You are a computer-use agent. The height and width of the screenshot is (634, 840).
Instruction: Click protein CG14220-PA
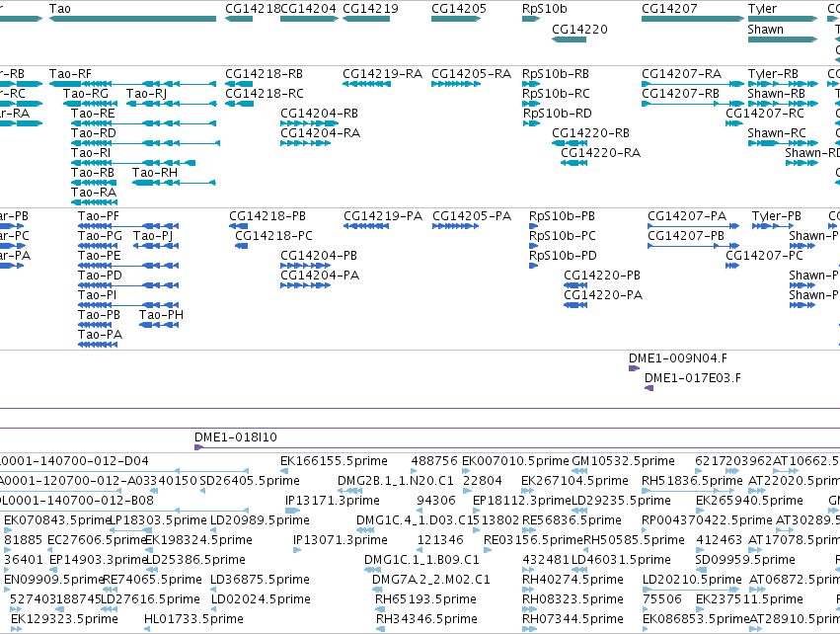point(575,305)
